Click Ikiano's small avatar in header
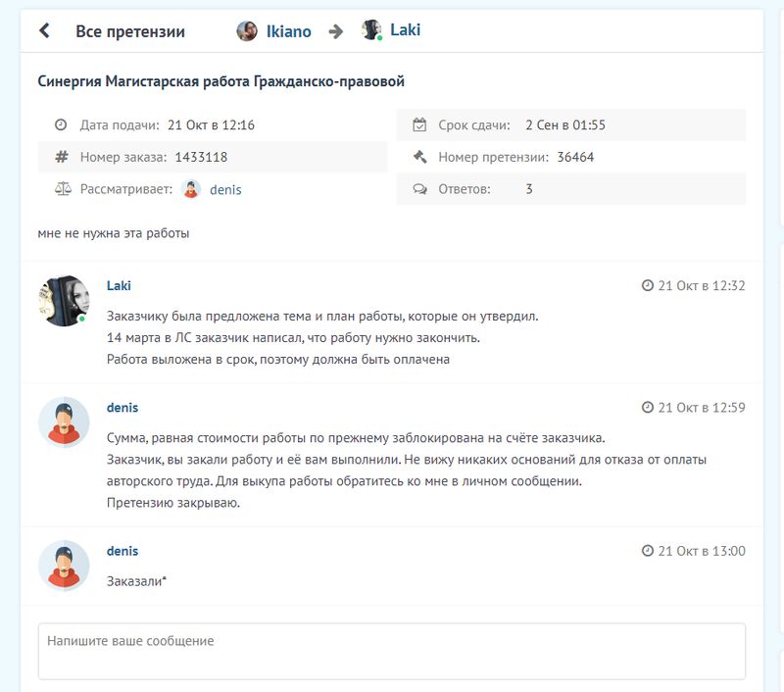 (x=247, y=31)
